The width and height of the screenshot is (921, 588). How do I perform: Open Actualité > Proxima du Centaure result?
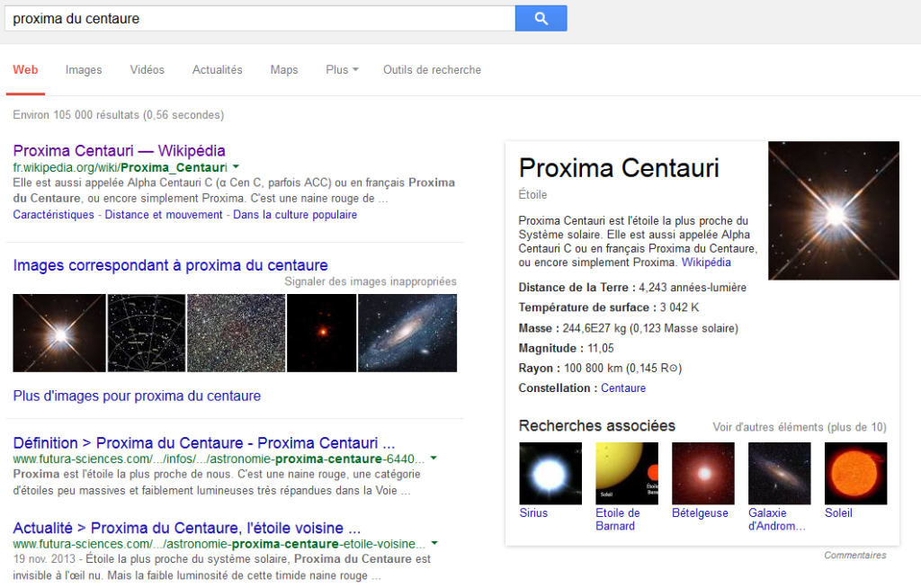187,528
